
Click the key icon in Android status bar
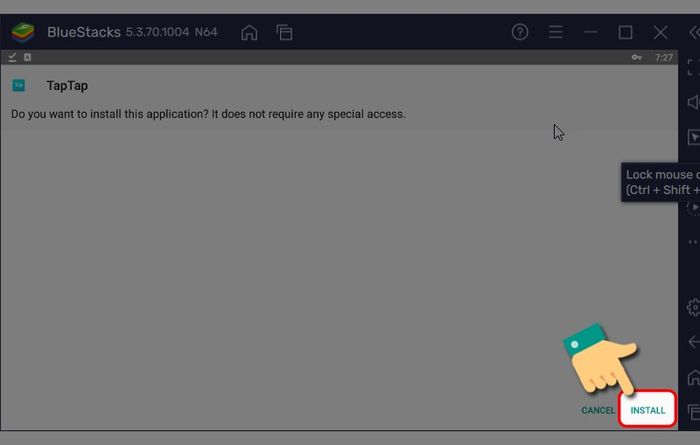point(637,58)
